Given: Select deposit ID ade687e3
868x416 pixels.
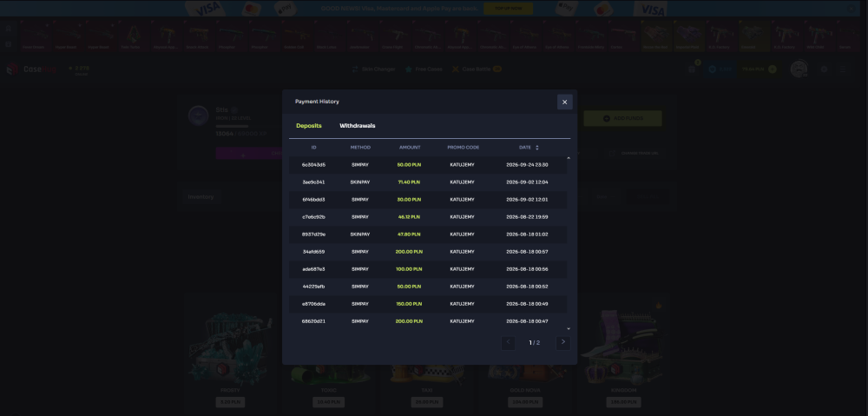Looking at the screenshot, I should (314, 268).
